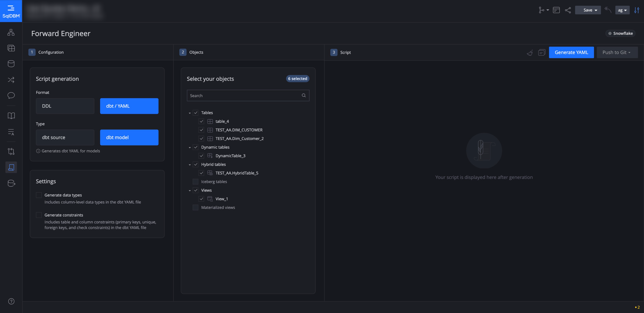Click the View_1 view icon
Image resolution: width=644 pixels, height=313 pixels.
[x=210, y=199]
